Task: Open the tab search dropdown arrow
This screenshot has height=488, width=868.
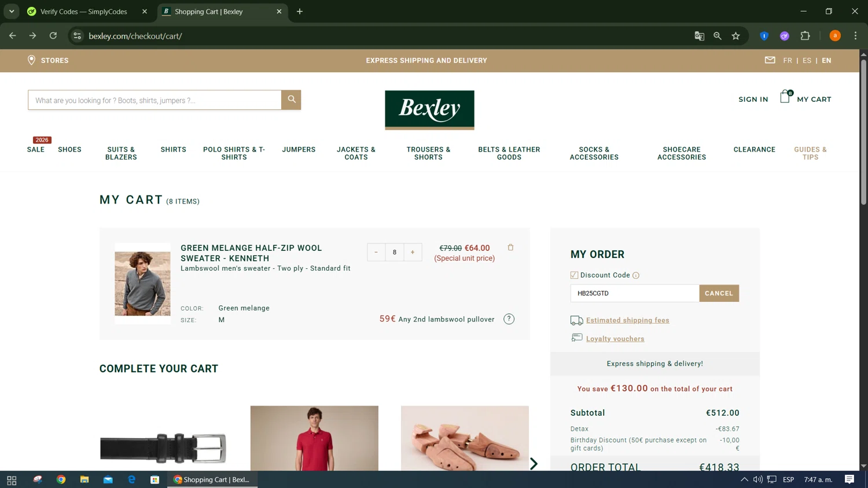Action: (12, 12)
